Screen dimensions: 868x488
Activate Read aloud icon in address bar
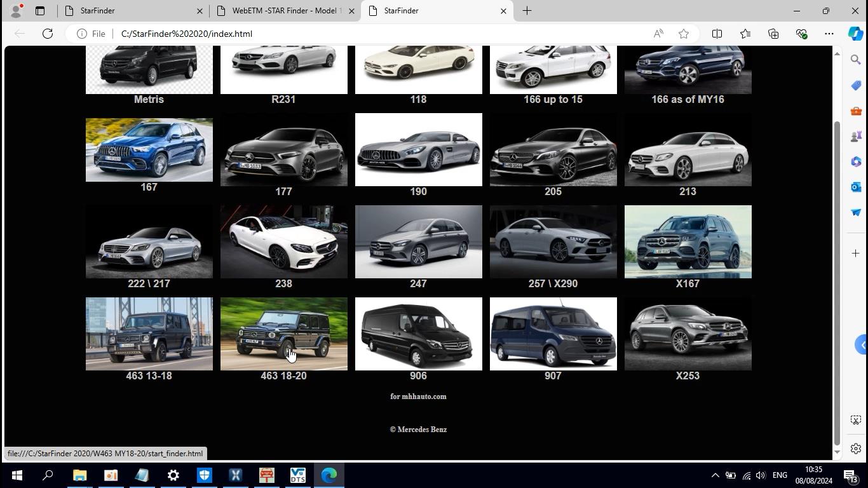658,34
